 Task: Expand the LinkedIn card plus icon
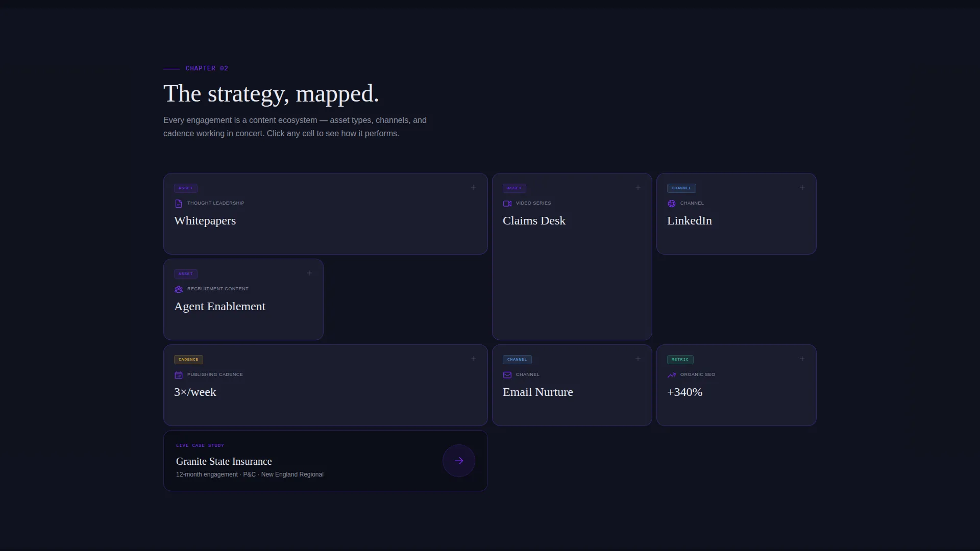(x=802, y=187)
